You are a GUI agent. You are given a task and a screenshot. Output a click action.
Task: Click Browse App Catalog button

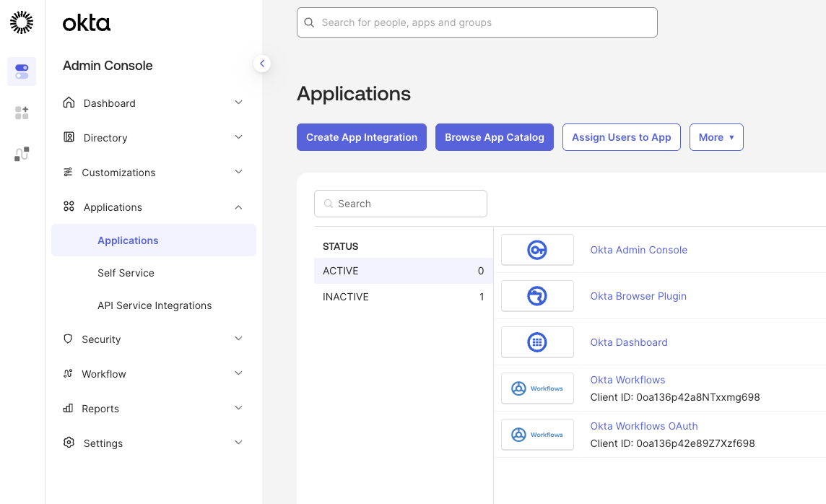[x=494, y=137]
